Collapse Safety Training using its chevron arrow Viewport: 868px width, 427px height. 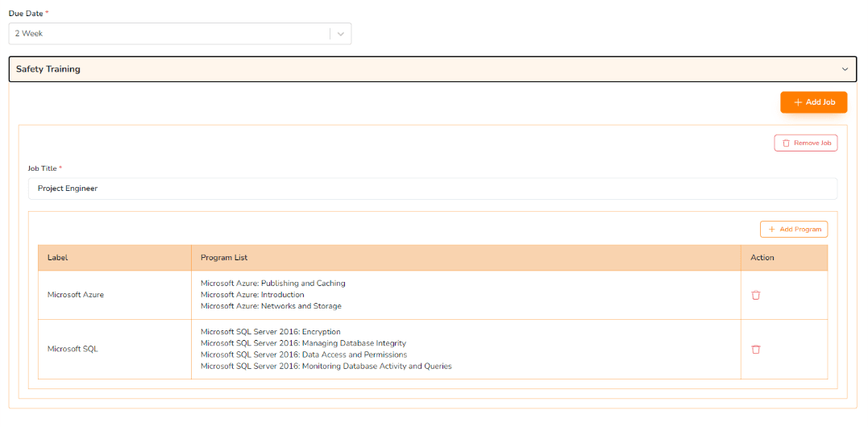coord(845,69)
